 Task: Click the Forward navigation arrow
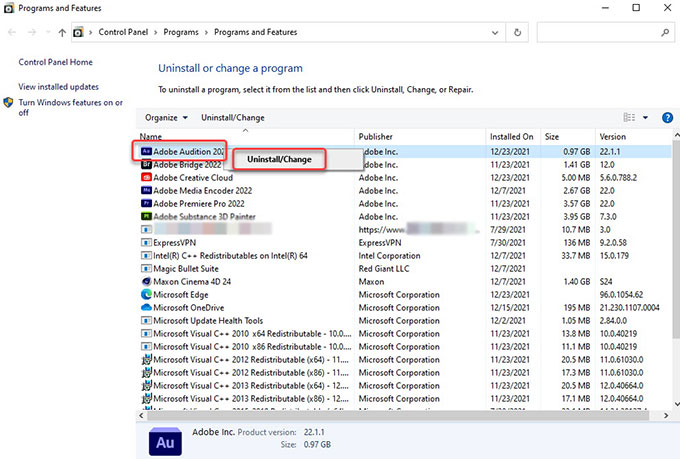pos(32,33)
